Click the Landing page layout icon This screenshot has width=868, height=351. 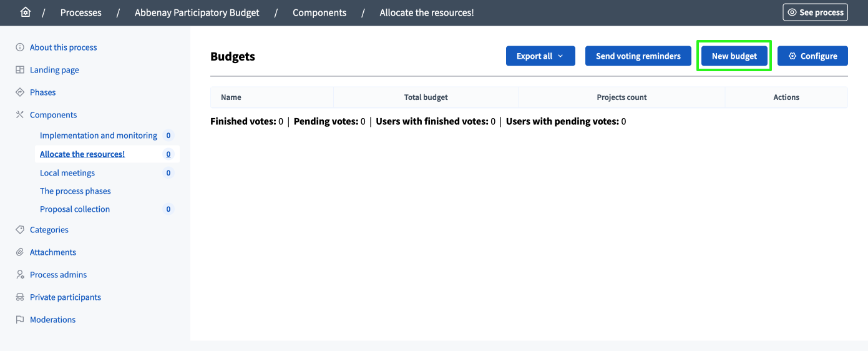click(20, 70)
